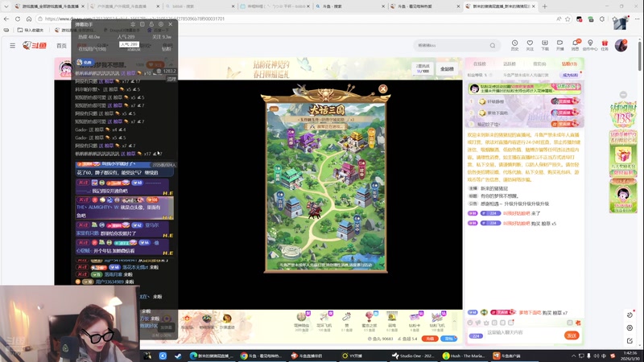This screenshot has height=362, width=644.
Task: Click the second-ranked fan row in 钻粉 list
Action: tap(524, 113)
